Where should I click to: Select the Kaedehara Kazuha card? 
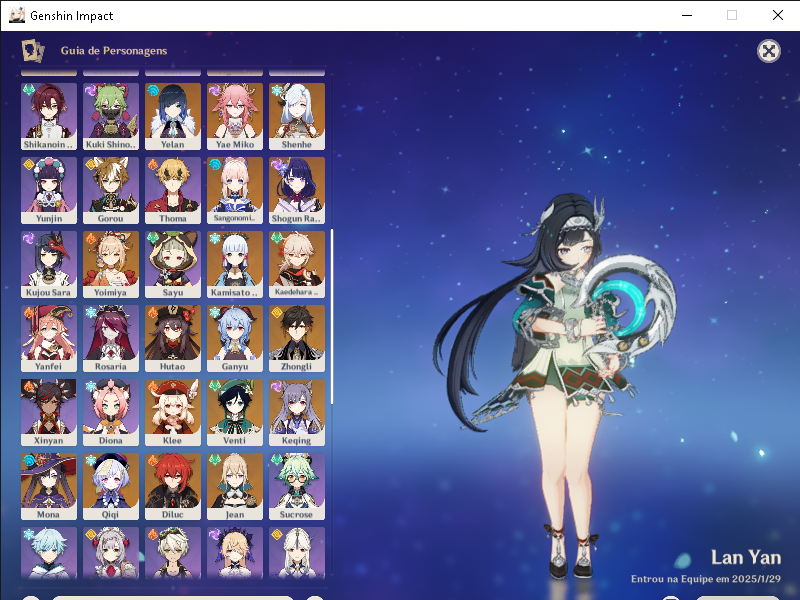[x=297, y=264]
